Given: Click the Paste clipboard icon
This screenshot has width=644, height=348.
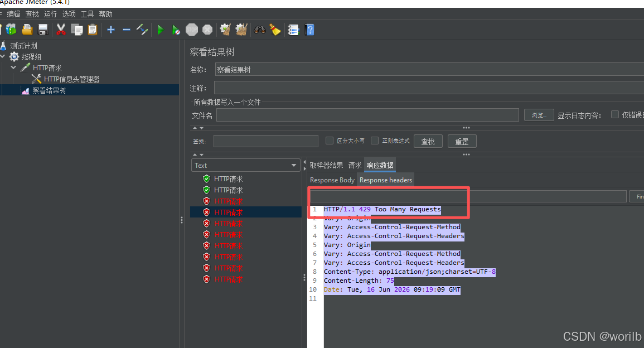Looking at the screenshot, I should click(93, 30).
